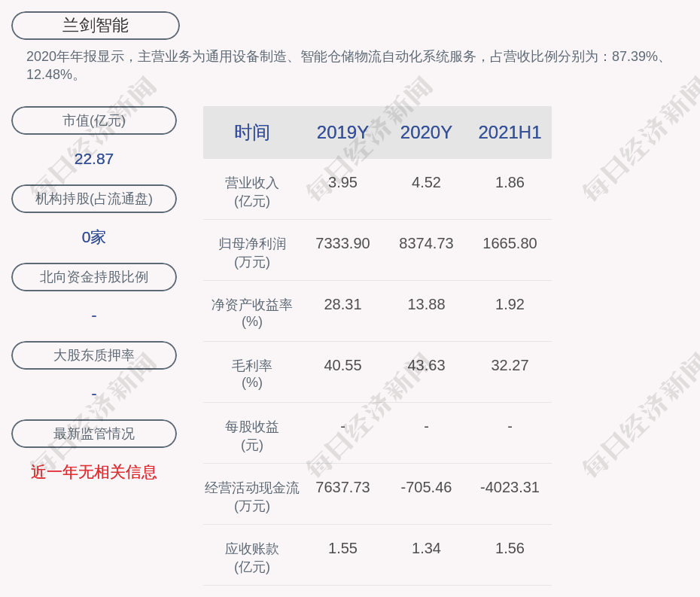This screenshot has height=597, width=700.
Task: Click net profit value 1665.80
Action: pos(510,243)
